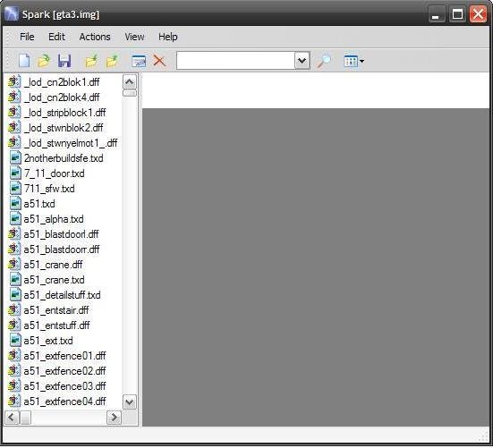Viewport: 493px width, 448px height.
Task: Delete selected file with red X icon
Action: coord(159,61)
